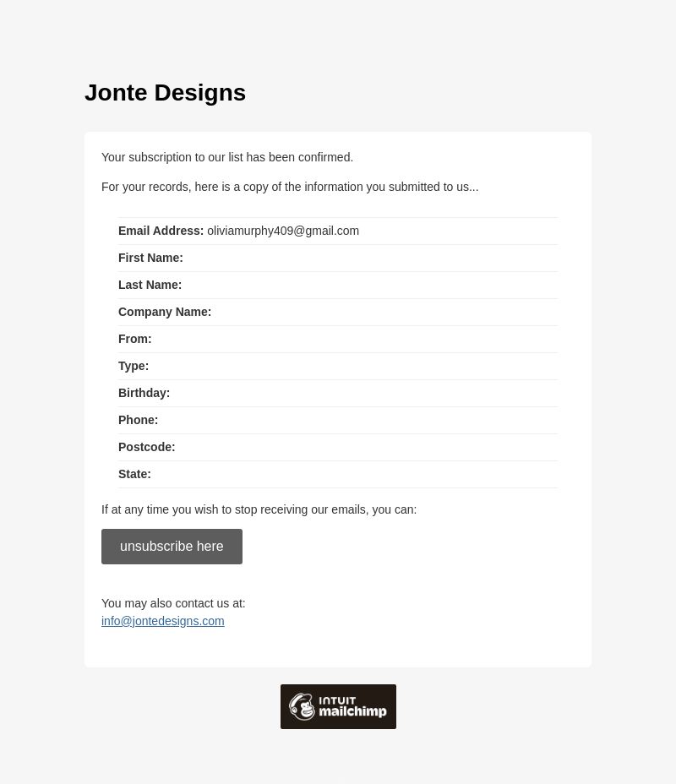Select the Email Address label

click(161, 231)
